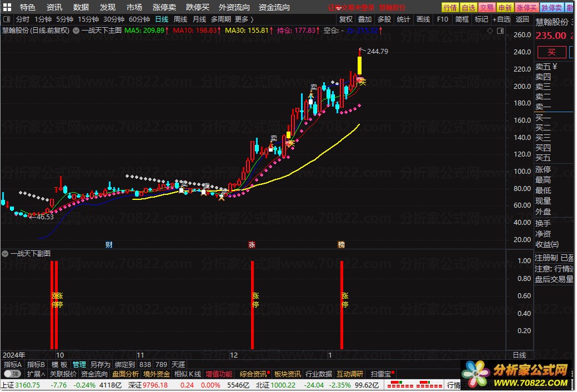This screenshot has width=577, height=392.
Task: Click the 返回 button
Action: (522, 19)
